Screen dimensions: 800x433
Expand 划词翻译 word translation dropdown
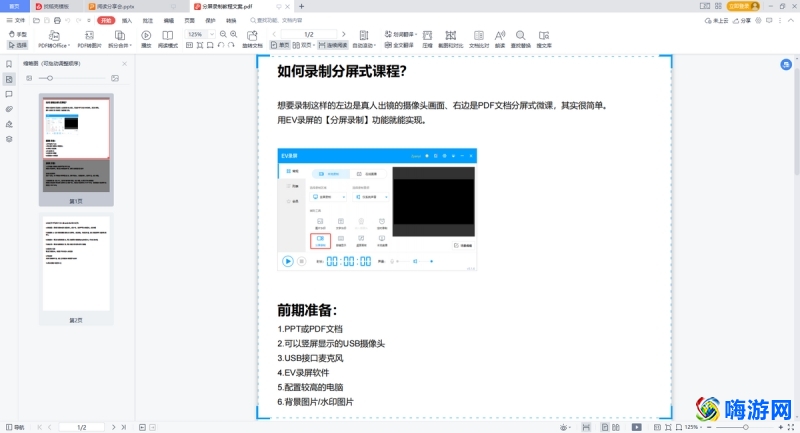pyautogui.click(x=401, y=34)
